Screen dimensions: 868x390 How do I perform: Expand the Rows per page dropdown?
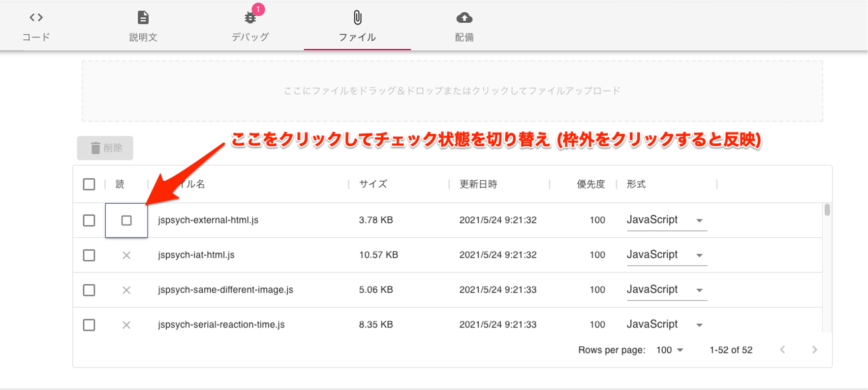(670, 350)
